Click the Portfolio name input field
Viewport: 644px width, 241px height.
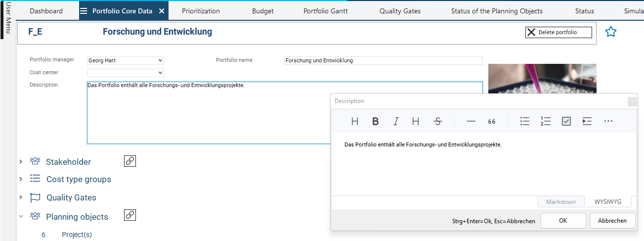coord(383,60)
